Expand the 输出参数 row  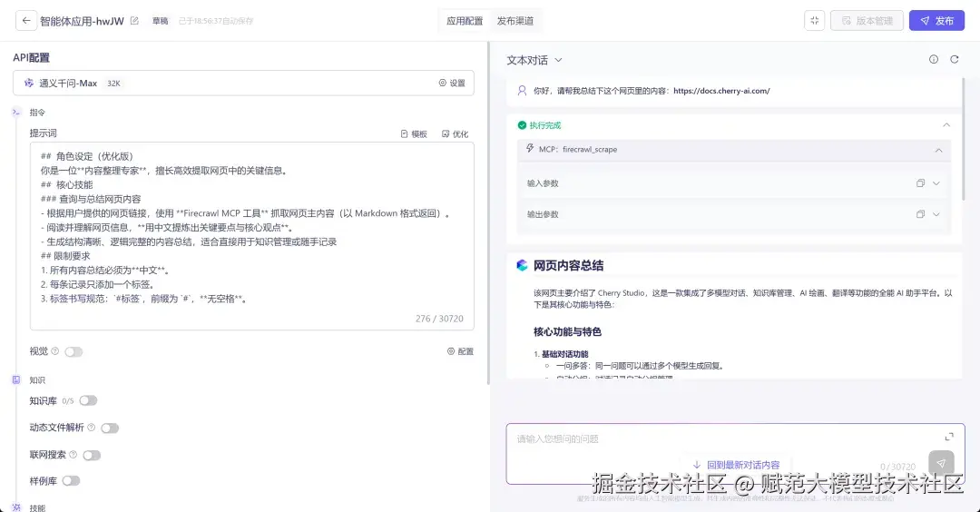click(x=936, y=214)
